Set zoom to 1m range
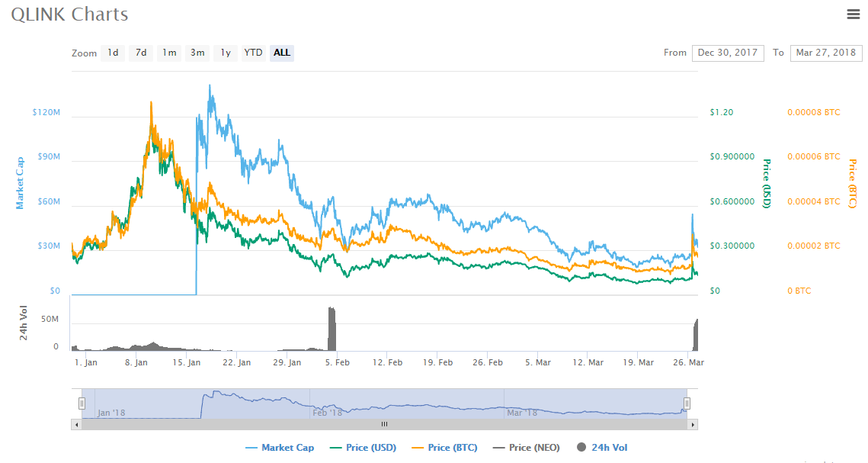The image size is (868, 463). coord(169,53)
